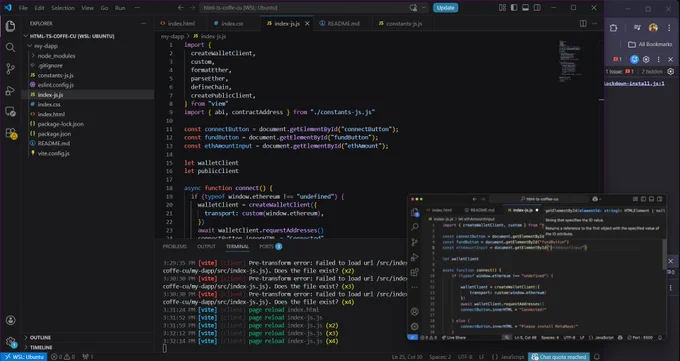Image resolution: width=680 pixels, height=361 pixels.
Task: Open Source Control view in activity bar
Action: click(x=10, y=69)
